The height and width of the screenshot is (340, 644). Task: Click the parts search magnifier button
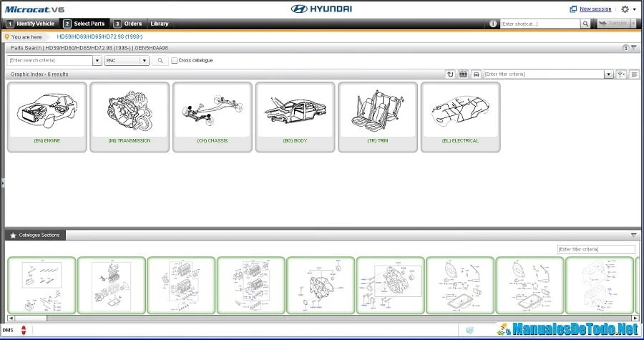160,60
